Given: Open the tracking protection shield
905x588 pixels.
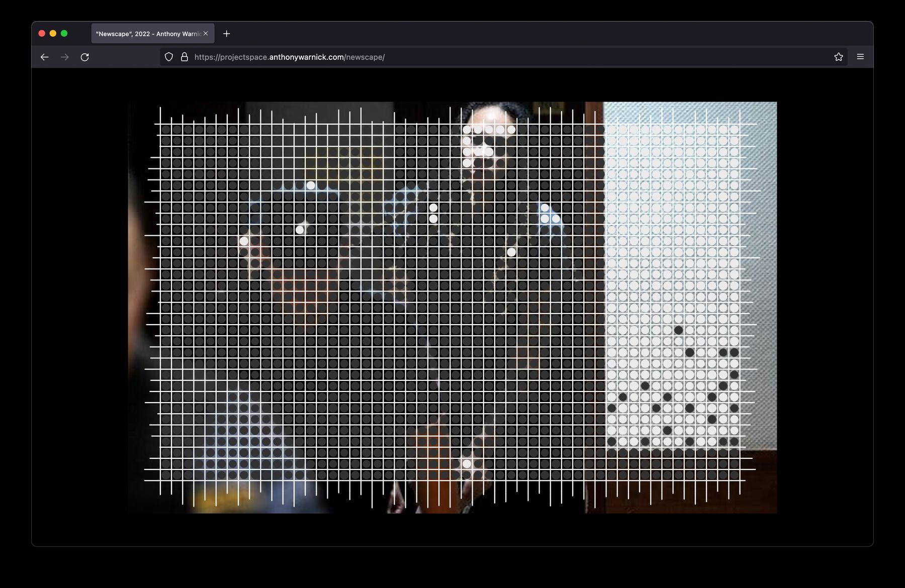Looking at the screenshot, I should pos(169,57).
